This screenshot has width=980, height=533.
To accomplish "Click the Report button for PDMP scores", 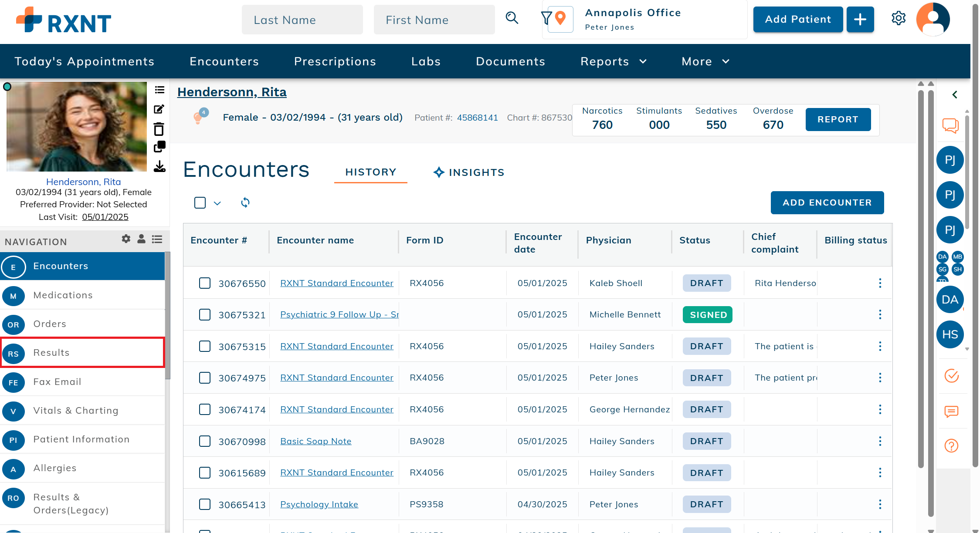I will pos(838,119).
